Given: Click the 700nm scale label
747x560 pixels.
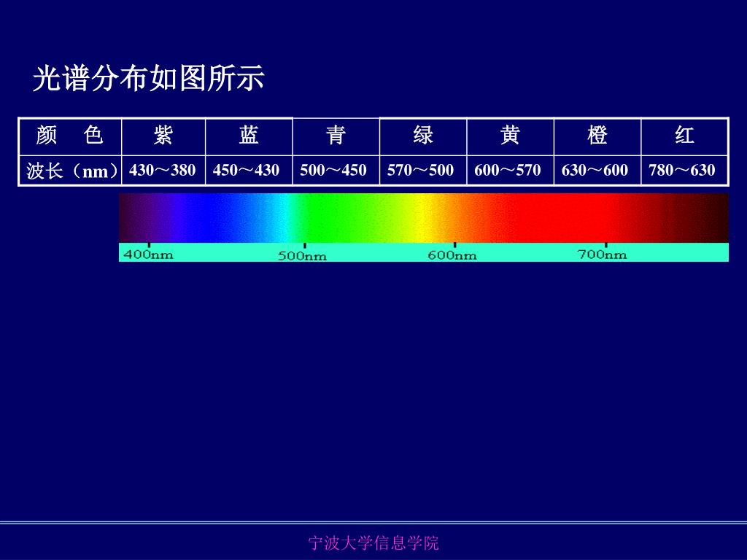Looking at the screenshot, I should click(x=602, y=254).
